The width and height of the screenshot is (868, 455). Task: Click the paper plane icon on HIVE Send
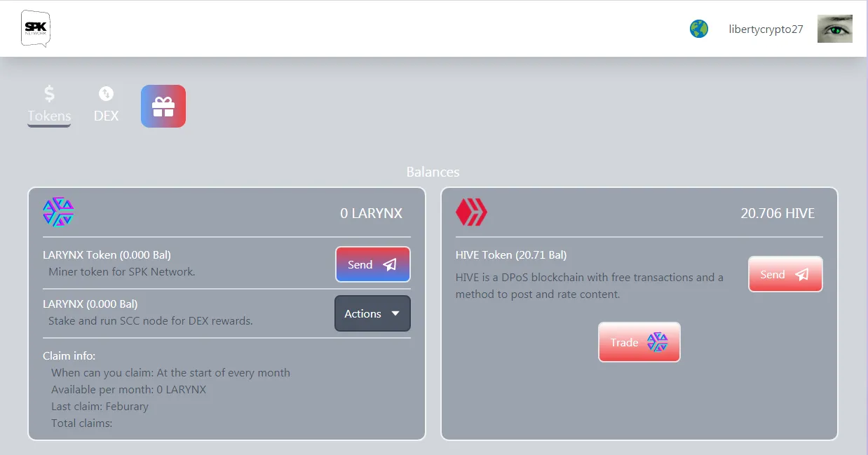[802, 275]
